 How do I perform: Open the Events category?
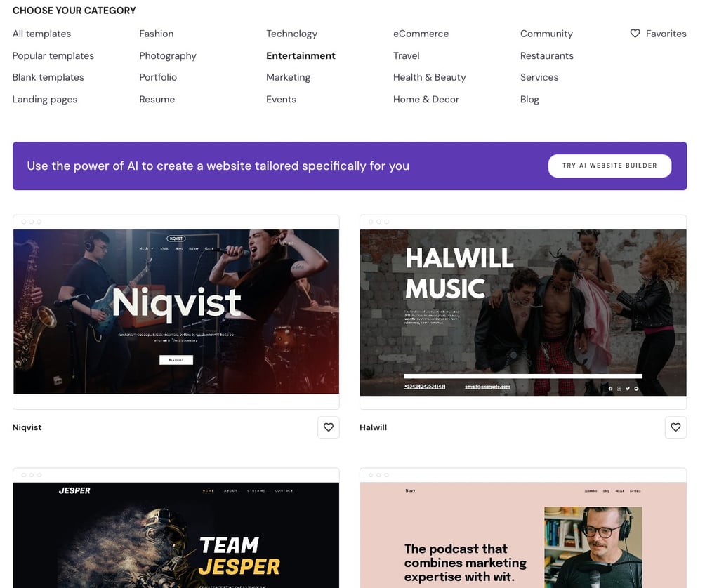(x=281, y=99)
